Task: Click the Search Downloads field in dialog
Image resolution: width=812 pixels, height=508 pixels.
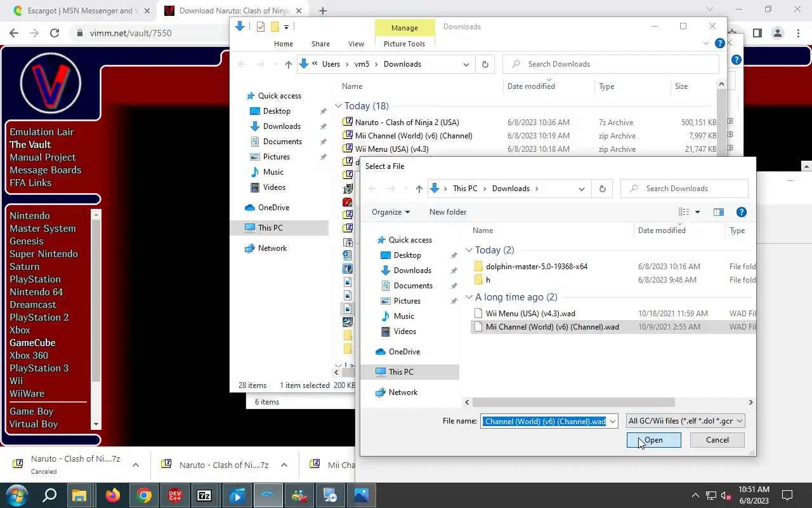Action: pyautogui.click(x=684, y=189)
